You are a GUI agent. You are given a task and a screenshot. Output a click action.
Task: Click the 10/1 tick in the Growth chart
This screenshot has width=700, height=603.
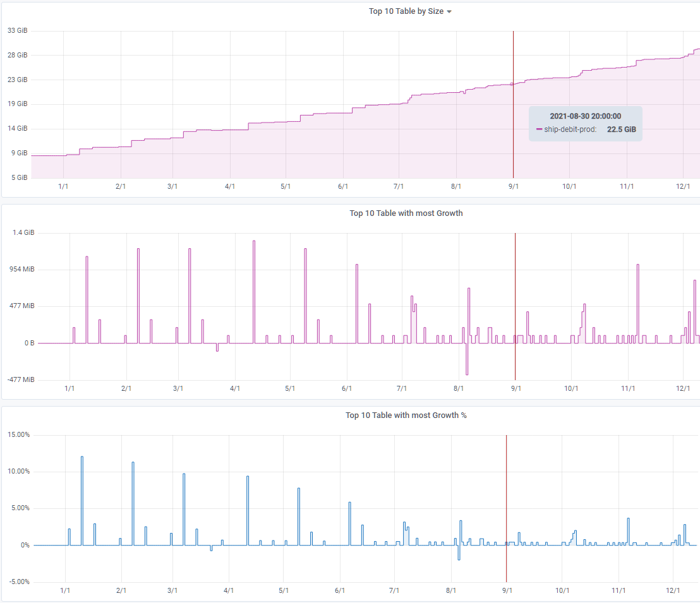pos(571,389)
